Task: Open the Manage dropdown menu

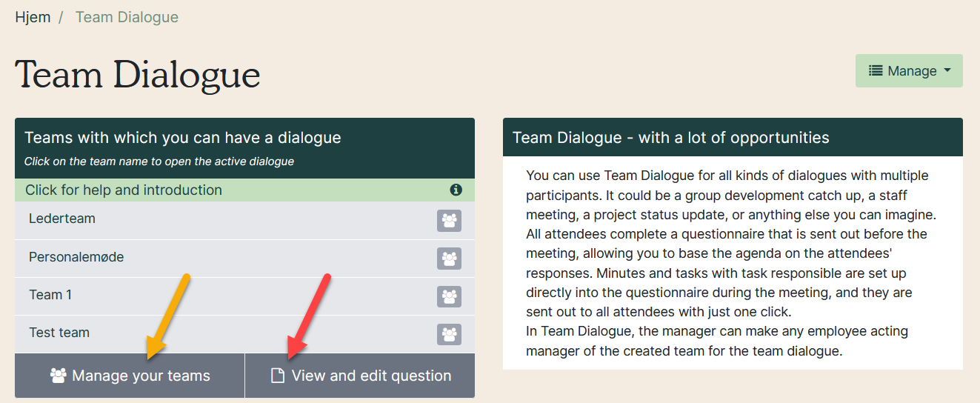Action: tap(909, 70)
